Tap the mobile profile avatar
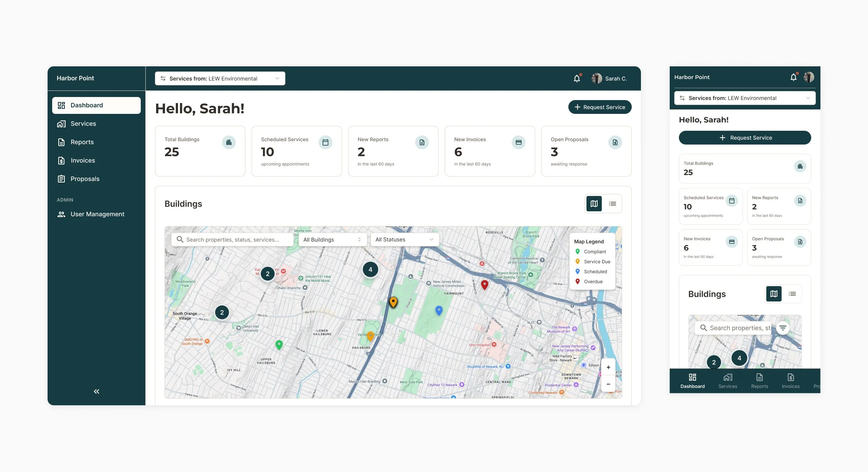 pyautogui.click(x=809, y=77)
